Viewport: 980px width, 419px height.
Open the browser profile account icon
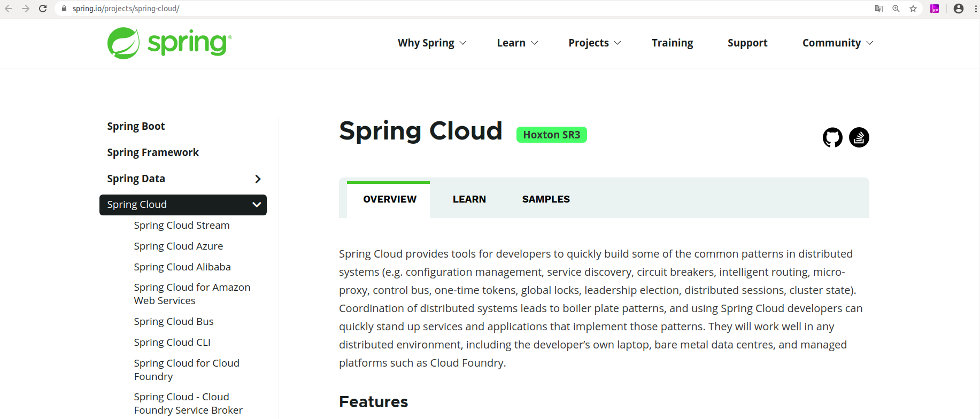[x=959, y=9]
